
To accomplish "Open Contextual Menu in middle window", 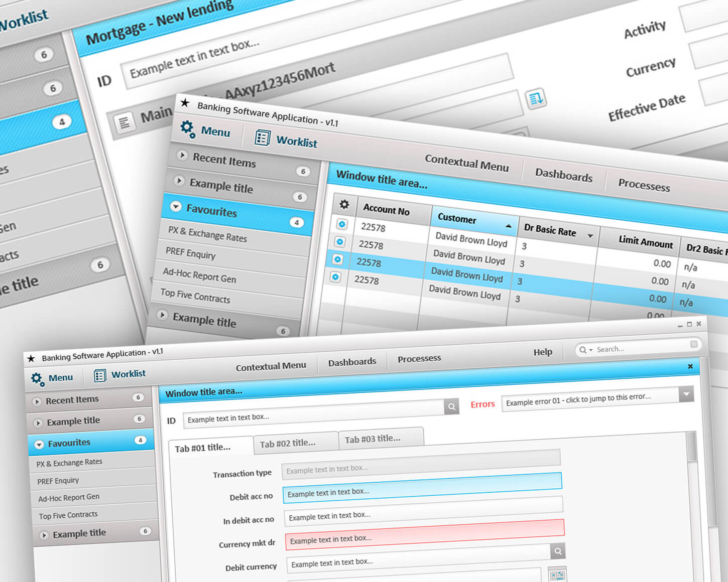I will [x=466, y=163].
